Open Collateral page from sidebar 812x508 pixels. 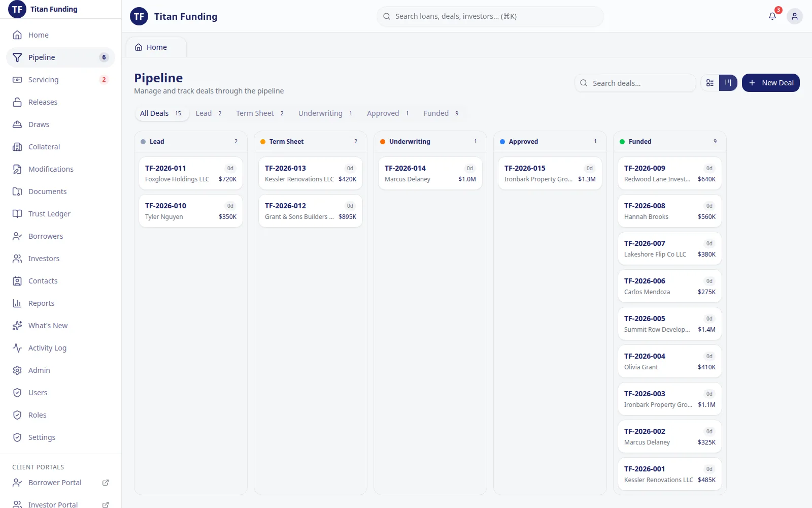click(x=60, y=147)
